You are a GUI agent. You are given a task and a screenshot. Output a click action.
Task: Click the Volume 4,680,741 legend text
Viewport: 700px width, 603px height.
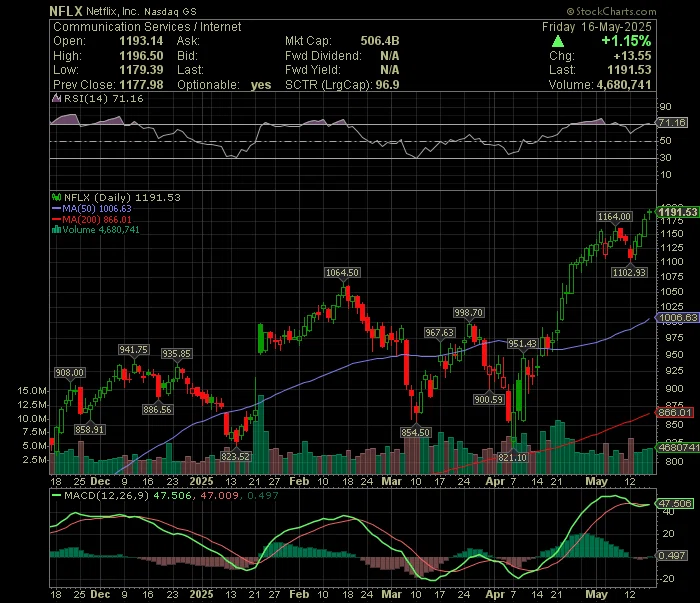[101, 230]
